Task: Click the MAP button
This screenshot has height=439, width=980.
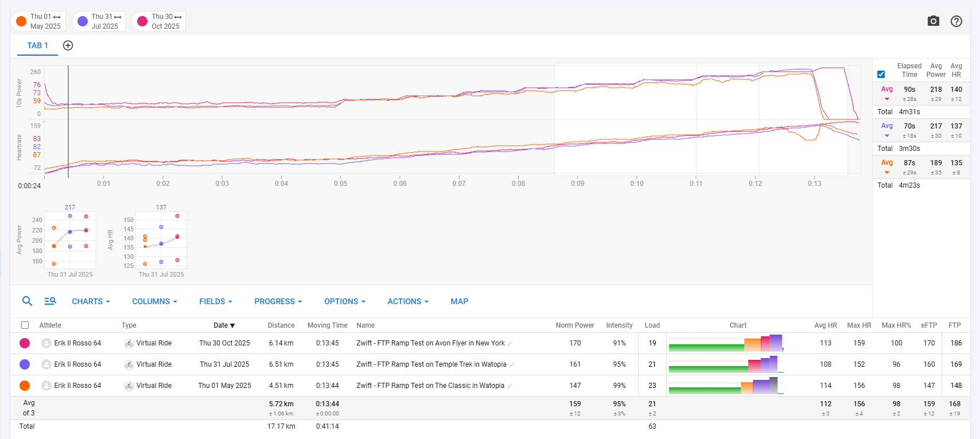Action: 459,301
